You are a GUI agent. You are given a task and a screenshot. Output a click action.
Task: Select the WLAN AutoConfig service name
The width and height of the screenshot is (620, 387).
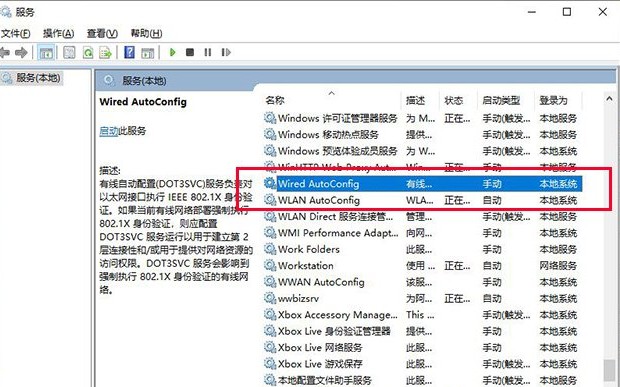point(319,200)
